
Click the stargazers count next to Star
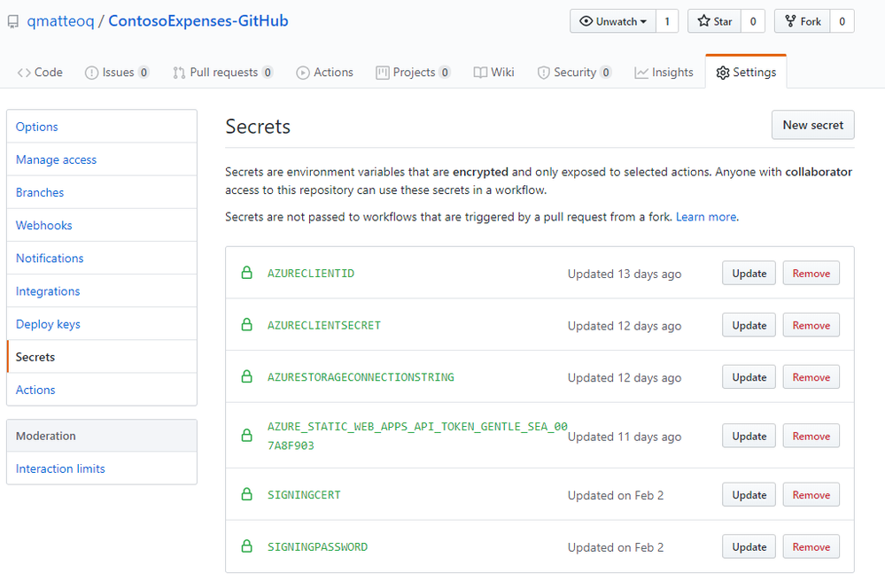(753, 21)
